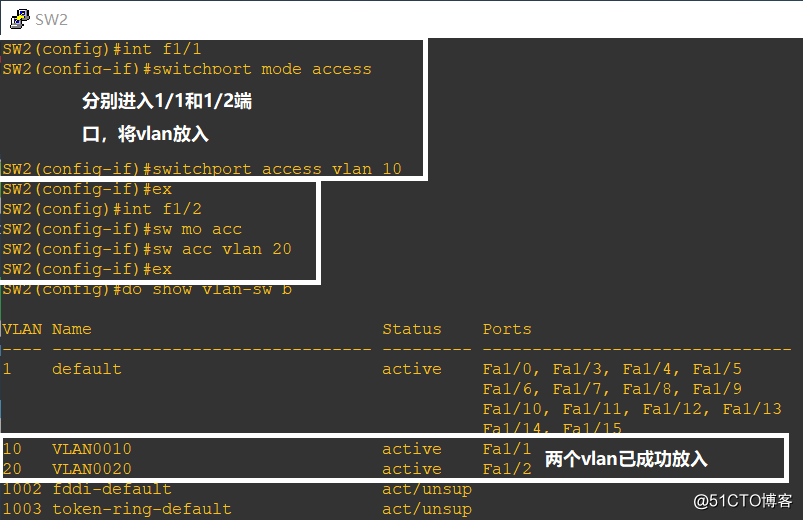Click the 'Status' column header
Viewport: 803px width, 520px height.
[412, 329]
